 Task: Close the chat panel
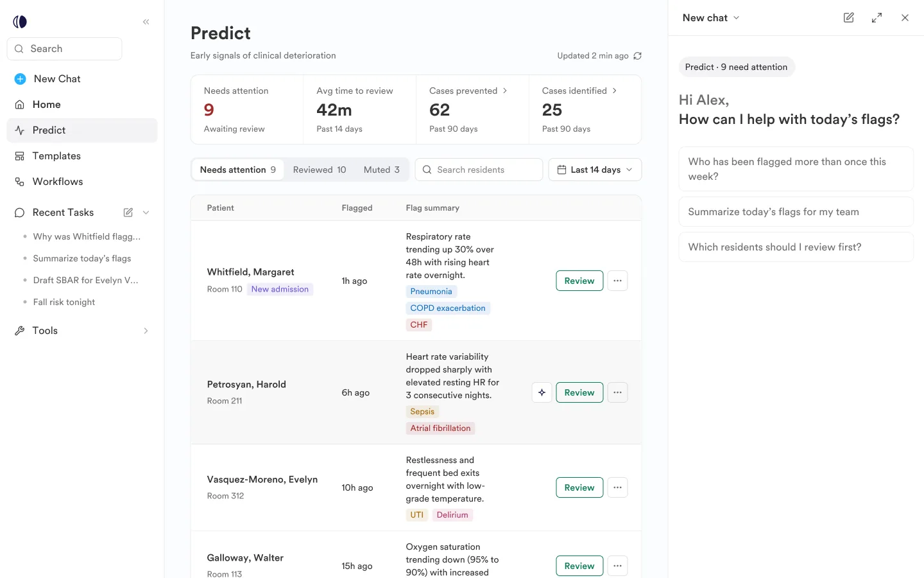905,18
